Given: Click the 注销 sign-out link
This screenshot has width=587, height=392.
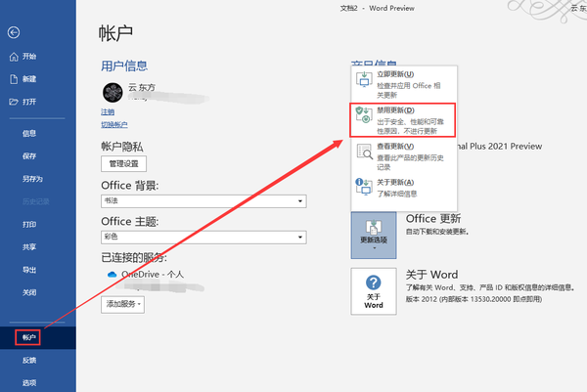Looking at the screenshot, I should [x=108, y=111].
